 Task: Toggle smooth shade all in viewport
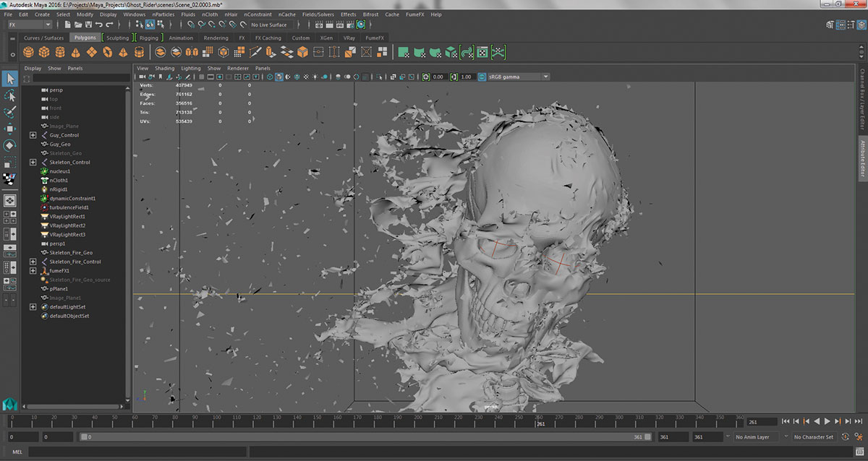tap(279, 77)
